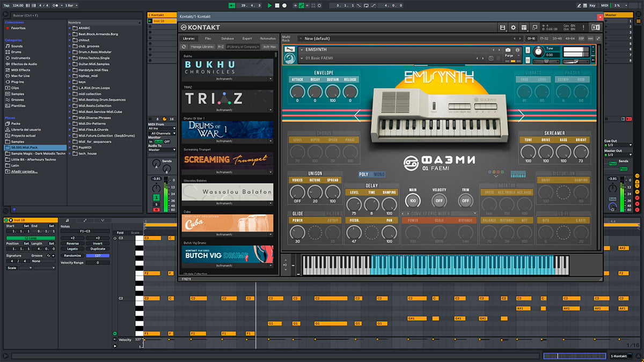The height and width of the screenshot is (362, 644).
Task: Open Instruments category in browser
Action: tap(20, 58)
